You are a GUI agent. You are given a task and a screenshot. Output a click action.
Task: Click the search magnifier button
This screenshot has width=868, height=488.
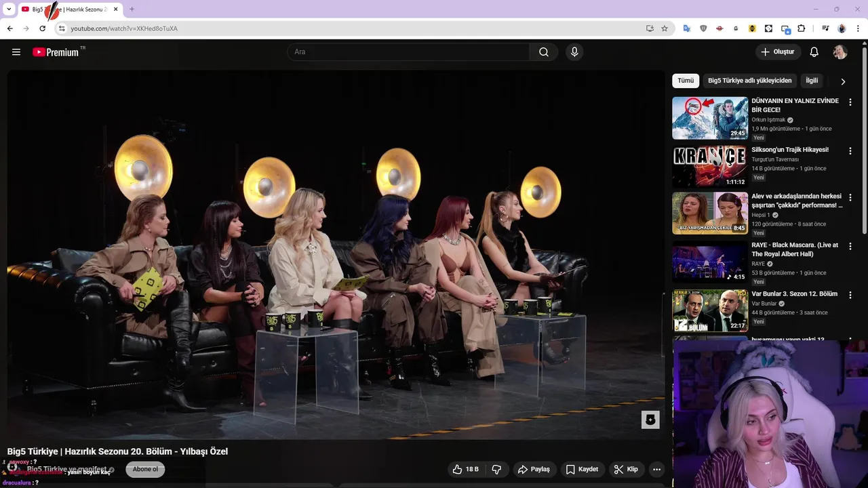[x=544, y=52]
